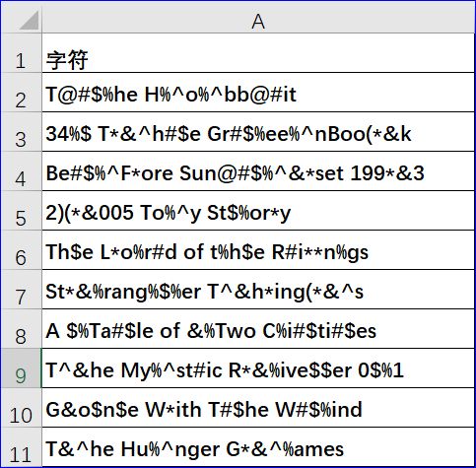476x468 pixels.
Task: Select row header 8
Action: [22, 329]
